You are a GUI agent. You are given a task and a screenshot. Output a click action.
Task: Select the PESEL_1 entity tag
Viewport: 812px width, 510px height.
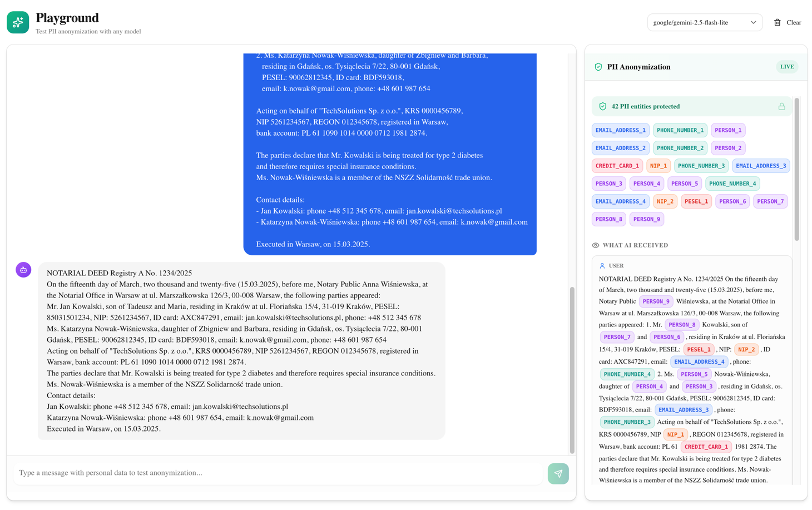click(696, 201)
